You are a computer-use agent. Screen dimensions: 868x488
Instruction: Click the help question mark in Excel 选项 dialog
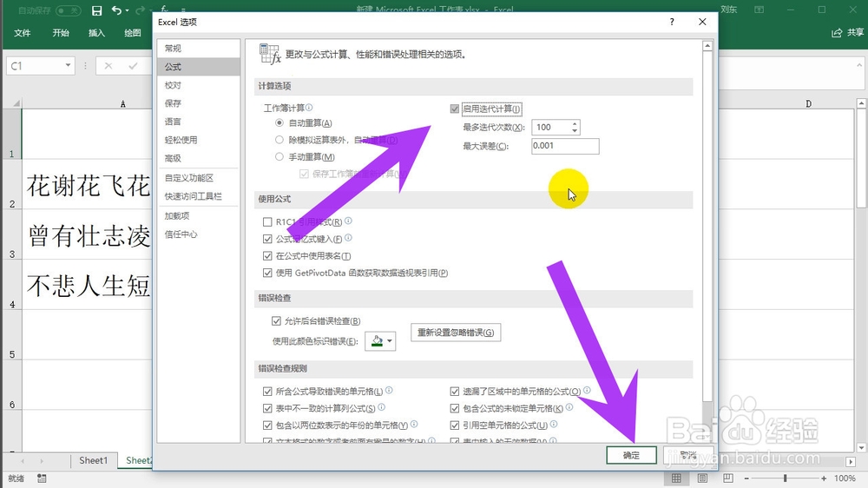pos(672,22)
